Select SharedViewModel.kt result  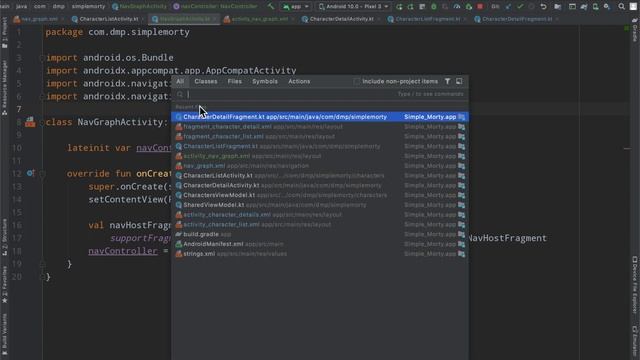(x=320, y=205)
